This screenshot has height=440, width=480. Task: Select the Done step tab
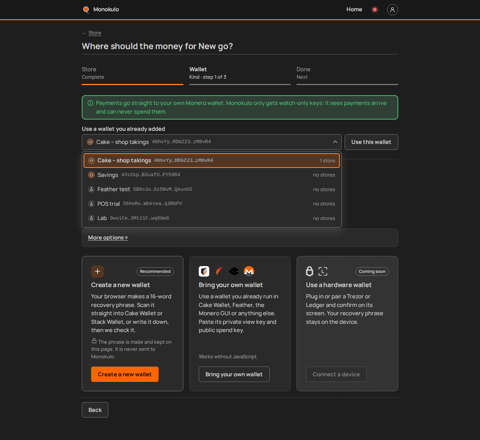point(347,75)
